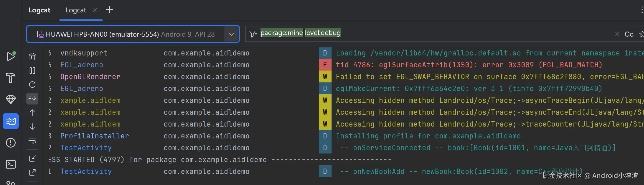Pause the logcat stream
644x185 pixels.
pyautogui.click(x=32, y=71)
